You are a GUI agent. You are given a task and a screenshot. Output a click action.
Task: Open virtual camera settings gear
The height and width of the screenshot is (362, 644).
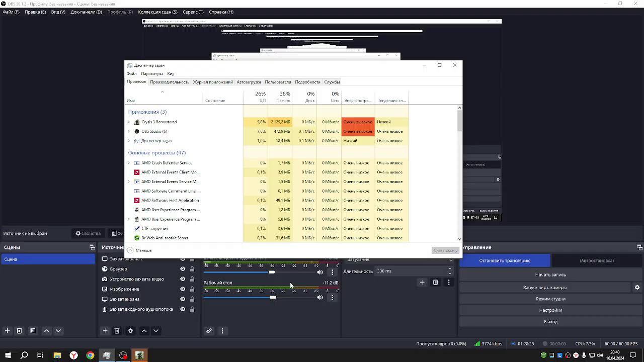[x=637, y=288]
